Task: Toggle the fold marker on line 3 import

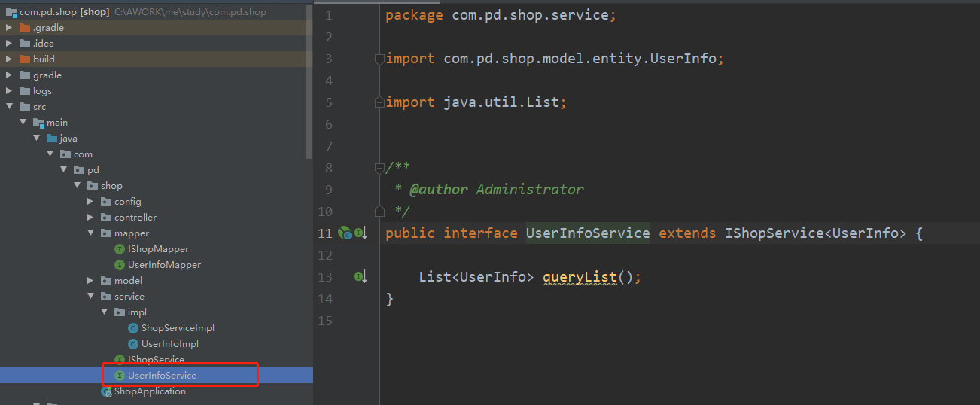Action: (379, 59)
